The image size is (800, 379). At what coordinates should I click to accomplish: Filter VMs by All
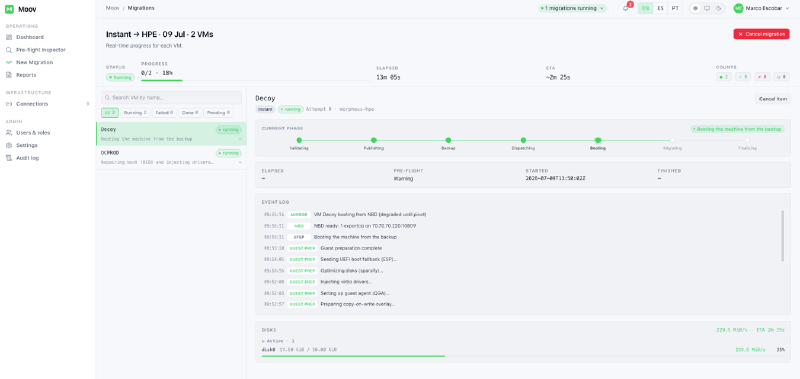coord(110,113)
